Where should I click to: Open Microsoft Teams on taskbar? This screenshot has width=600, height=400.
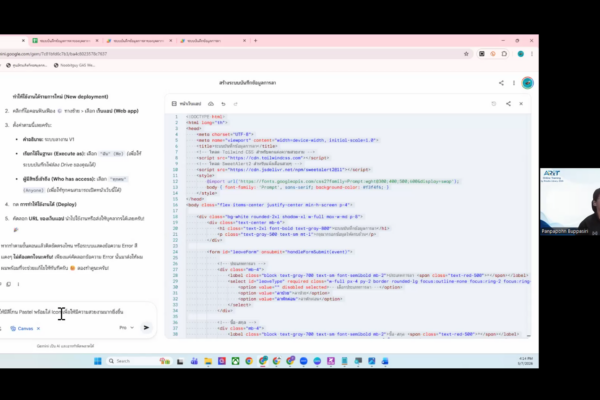194,361
